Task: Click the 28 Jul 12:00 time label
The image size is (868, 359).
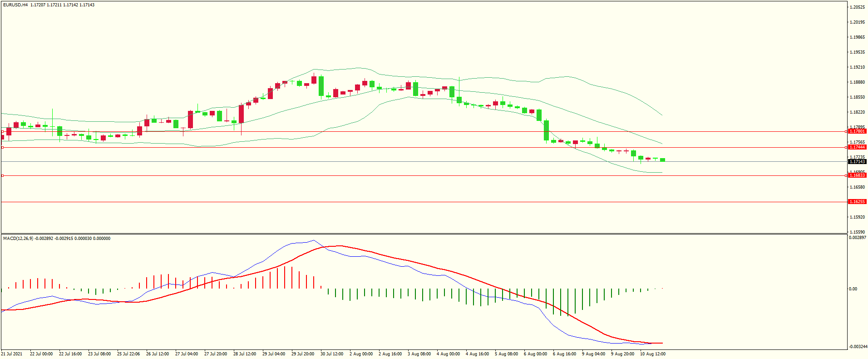Action: [245, 354]
